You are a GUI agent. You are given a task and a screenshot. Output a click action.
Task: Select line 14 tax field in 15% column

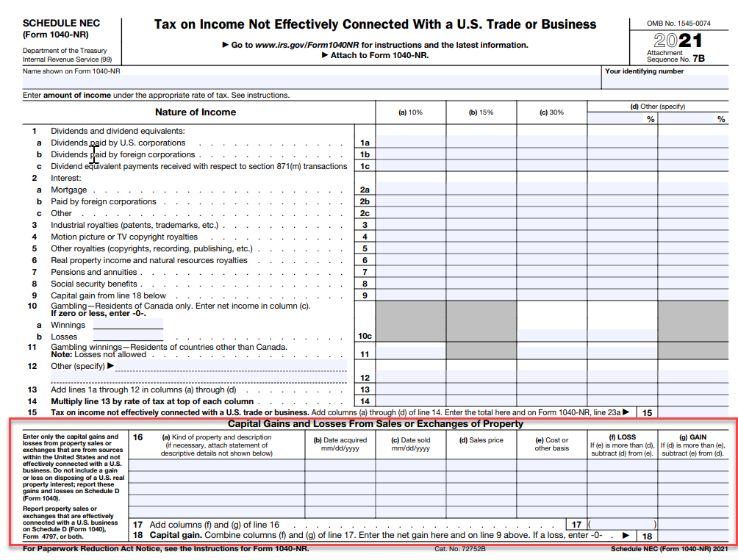[481, 401]
